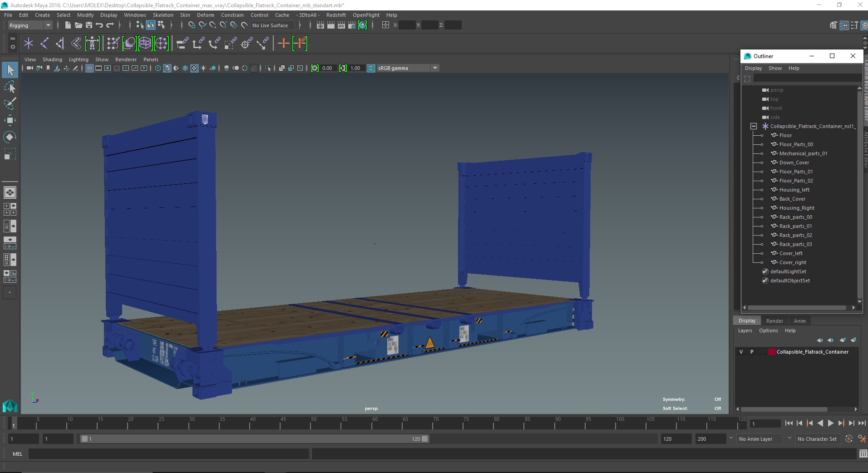
Task: Activate the Rotate tool in the toolbox
Action: coord(10,137)
